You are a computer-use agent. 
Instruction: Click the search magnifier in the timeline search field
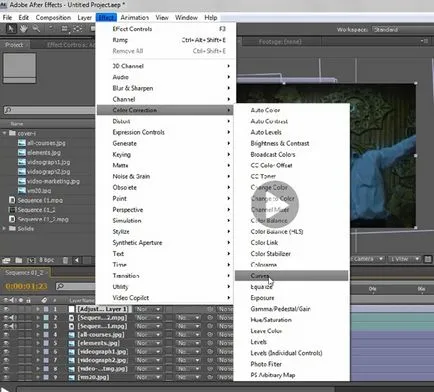coord(60,286)
